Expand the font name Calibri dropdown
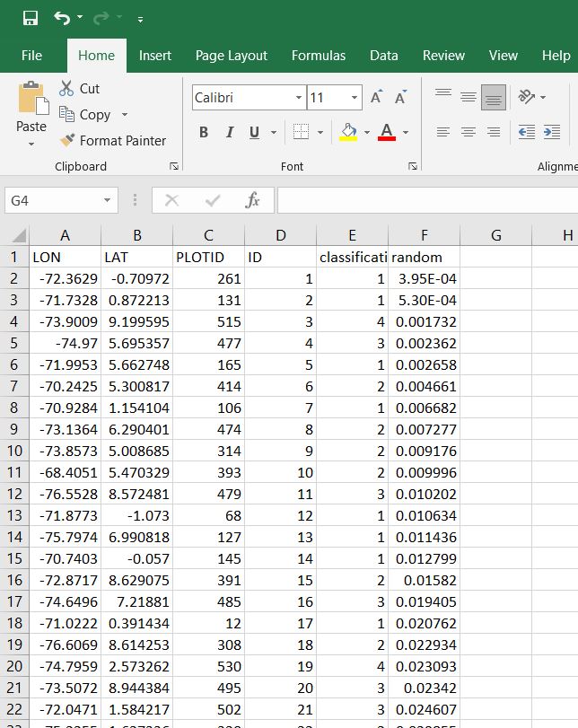Image resolution: width=578 pixels, height=728 pixels. coord(299,98)
